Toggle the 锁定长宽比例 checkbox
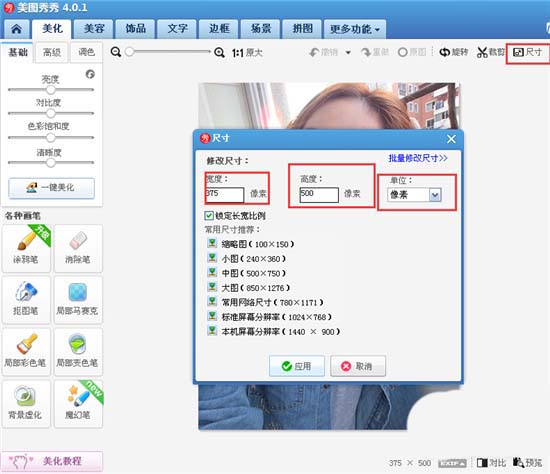The image size is (550, 474). (209, 215)
